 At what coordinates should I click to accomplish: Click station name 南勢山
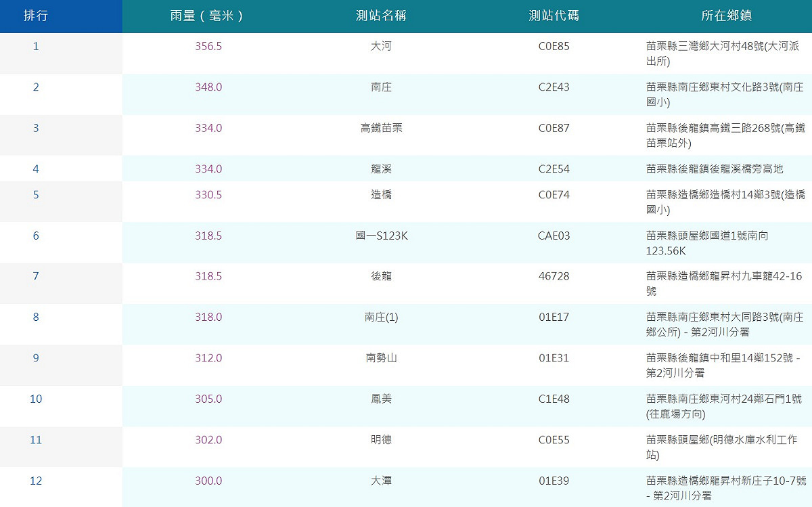pyautogui.click(x=381, y=358)
